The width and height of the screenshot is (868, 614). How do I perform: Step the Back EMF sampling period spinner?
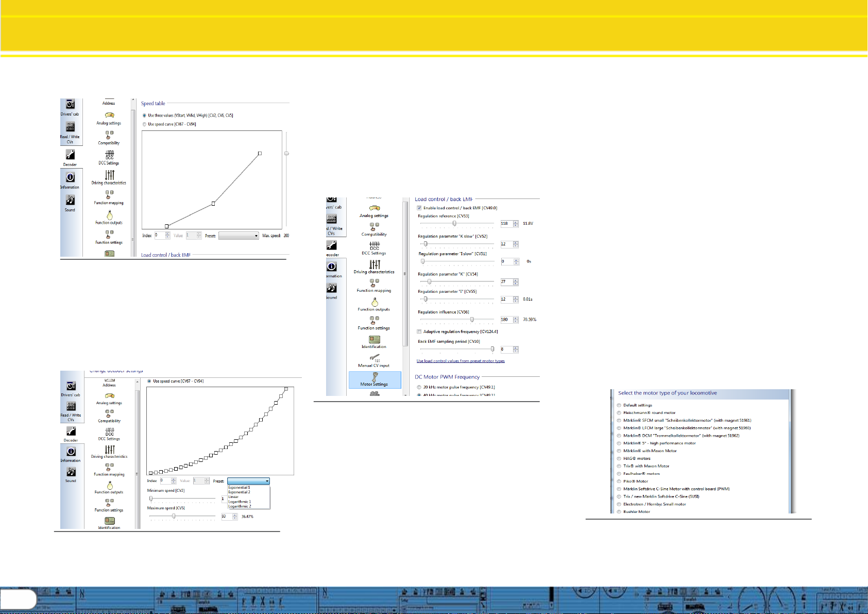click(x=516, y=350)
